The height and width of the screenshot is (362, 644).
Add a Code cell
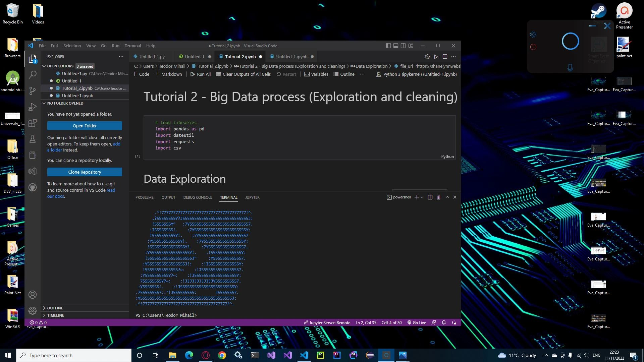click(x=141, y=74)
